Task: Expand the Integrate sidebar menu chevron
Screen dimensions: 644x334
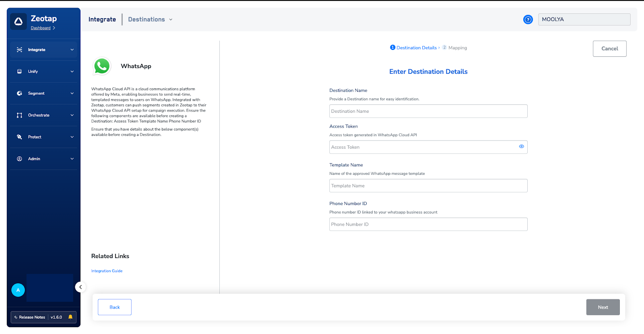Action: pos(72,50)
